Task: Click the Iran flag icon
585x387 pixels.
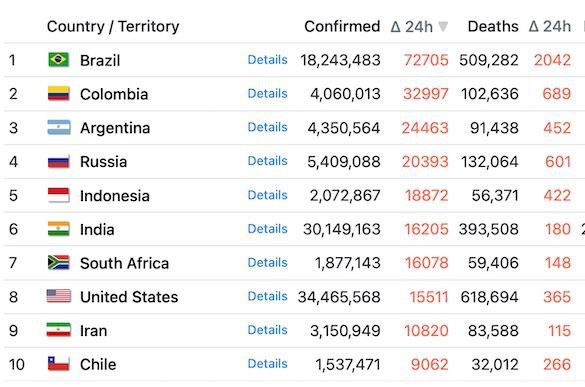Action: [x=59, y=330]
